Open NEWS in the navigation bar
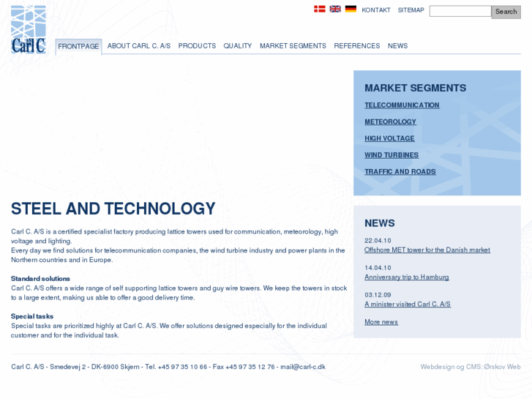The height and width of the screenshot is (399, 532). (x=397, y=46)
